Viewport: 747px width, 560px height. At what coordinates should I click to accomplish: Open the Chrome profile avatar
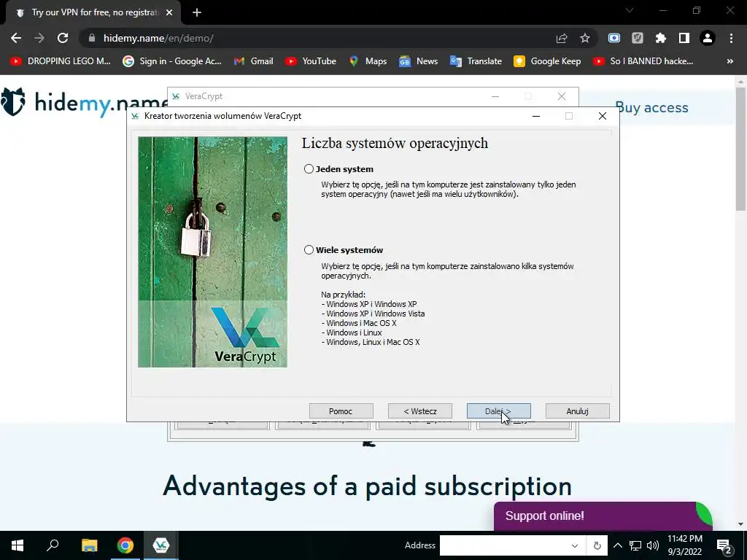[708, 38]
